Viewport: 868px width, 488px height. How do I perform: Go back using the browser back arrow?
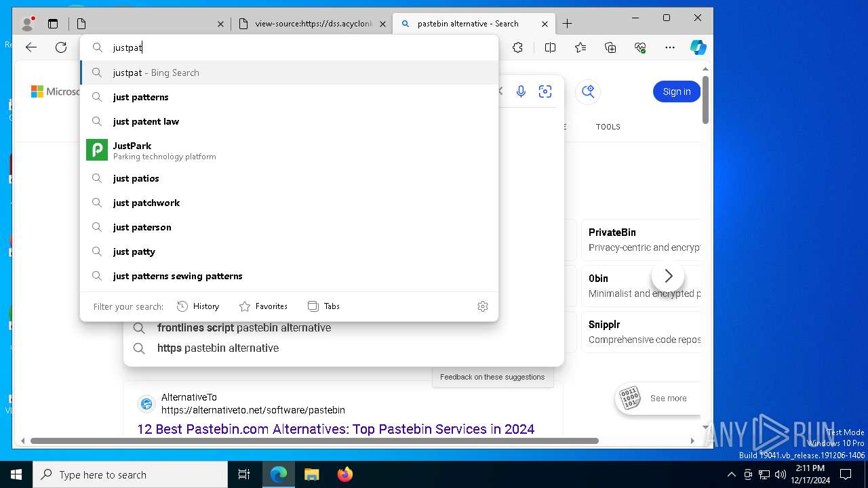click(31, 47)
